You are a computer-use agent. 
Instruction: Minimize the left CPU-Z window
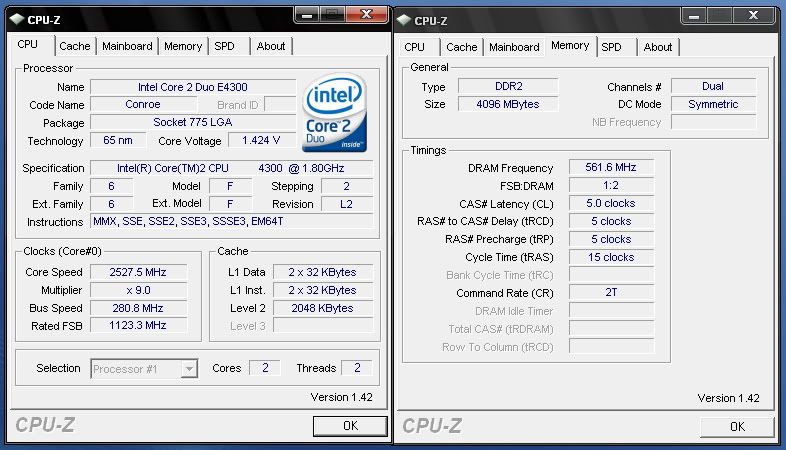(307, 15)
